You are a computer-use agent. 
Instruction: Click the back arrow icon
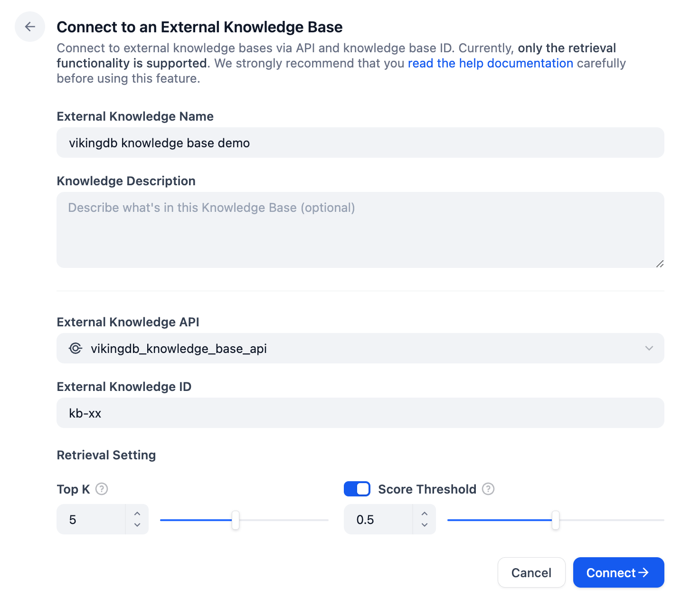(x=30, y=27)
